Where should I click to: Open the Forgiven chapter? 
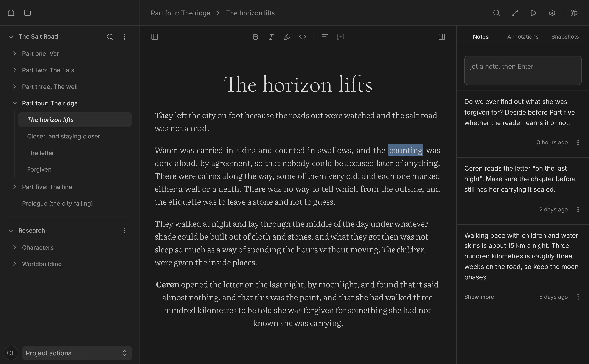(39, 169)
